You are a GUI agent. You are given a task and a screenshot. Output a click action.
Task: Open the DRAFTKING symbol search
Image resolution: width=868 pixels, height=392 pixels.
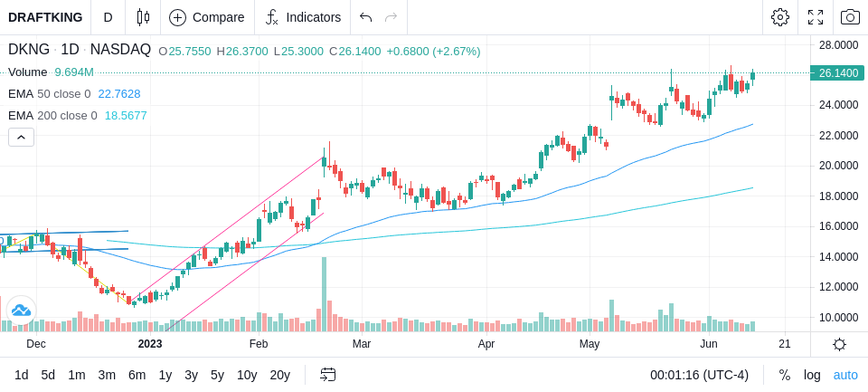click(45, 17)
